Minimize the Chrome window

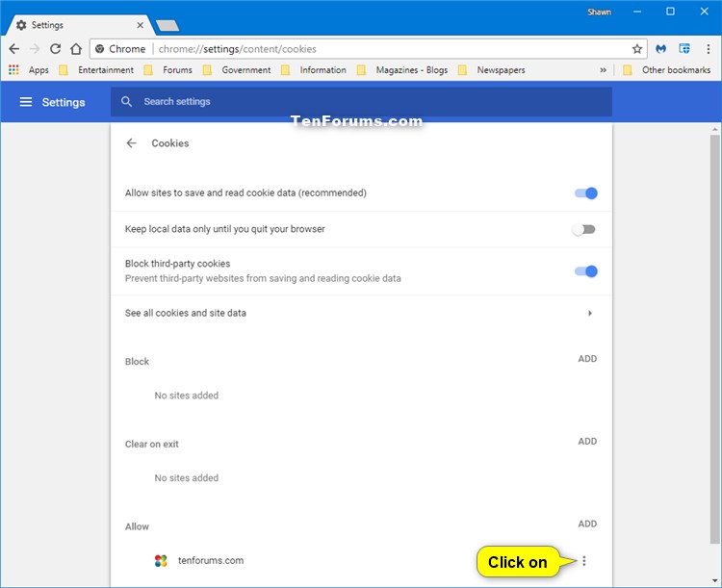click(637, 12)
